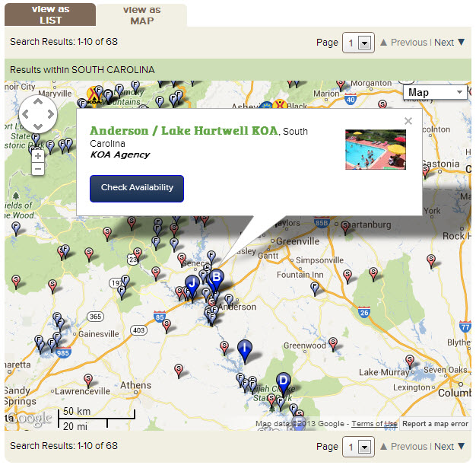
Task: Click the red S marker near Lawrenceville
Action: (x=88, y=381)
